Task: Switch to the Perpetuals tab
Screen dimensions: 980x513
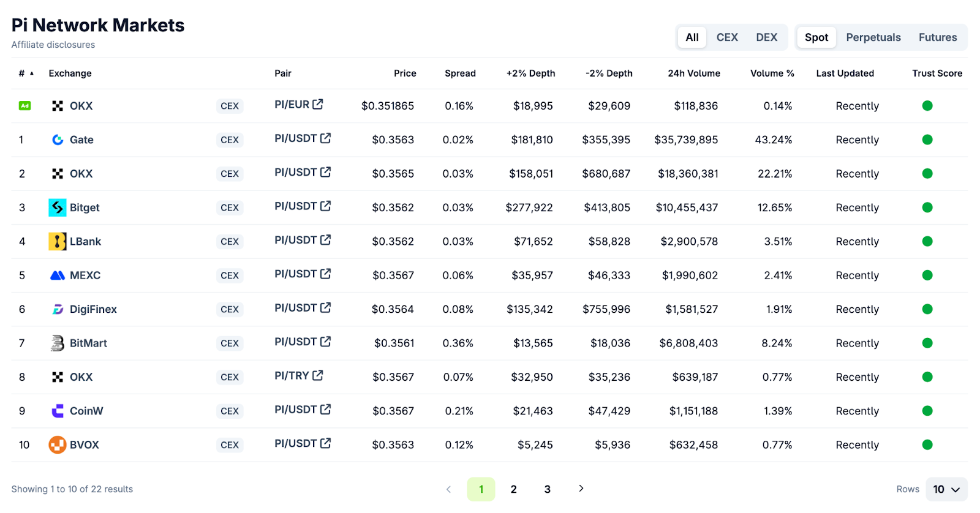Action: pyautogui.click(x=873, y=37)
